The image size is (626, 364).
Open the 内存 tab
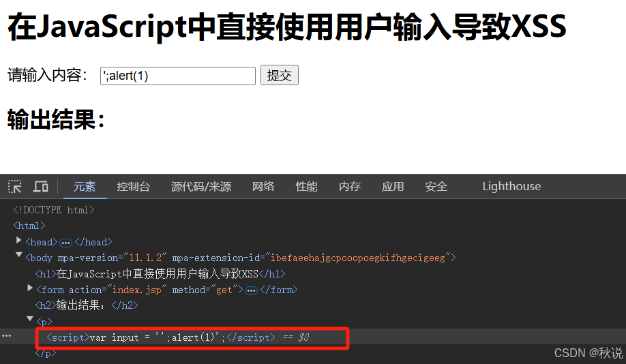[350, 186]
